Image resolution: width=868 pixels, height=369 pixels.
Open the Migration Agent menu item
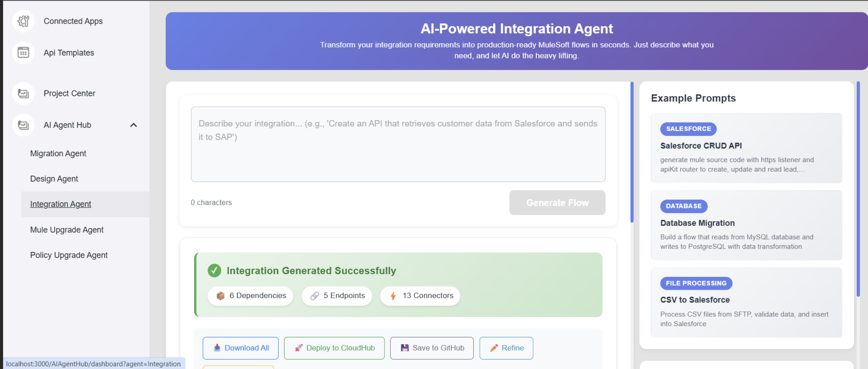click(x=58, y=154)
